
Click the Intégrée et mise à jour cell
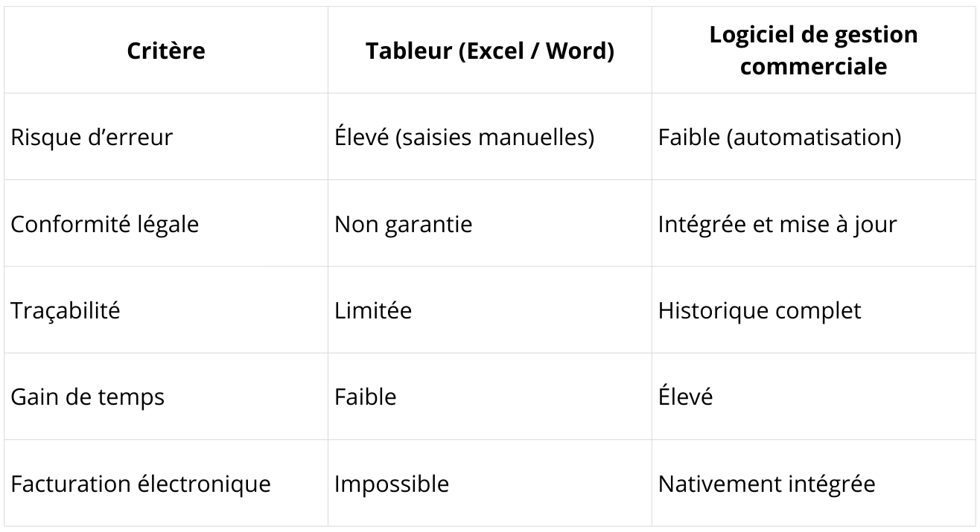pos(777,224)
